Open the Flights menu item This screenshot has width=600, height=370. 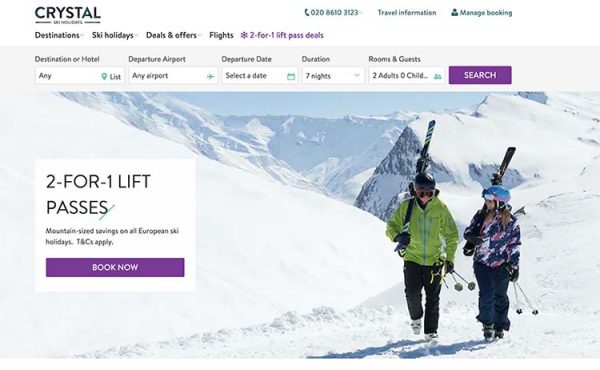coord(221,35)
